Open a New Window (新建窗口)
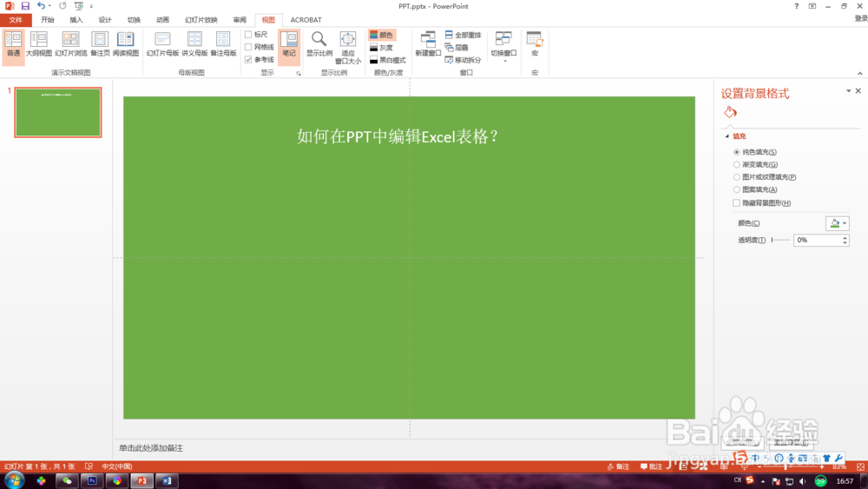868x489 pixels. [x=427, y=44]
